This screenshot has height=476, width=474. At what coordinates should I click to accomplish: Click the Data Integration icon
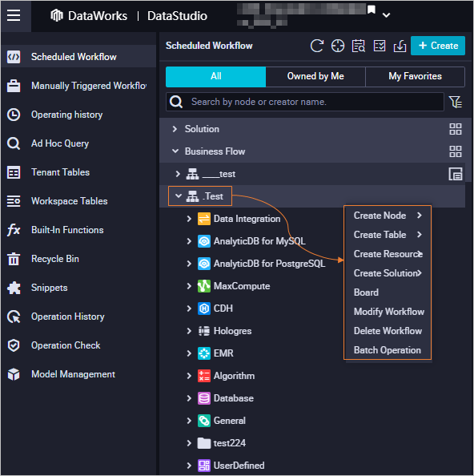(x=204, y=219)
